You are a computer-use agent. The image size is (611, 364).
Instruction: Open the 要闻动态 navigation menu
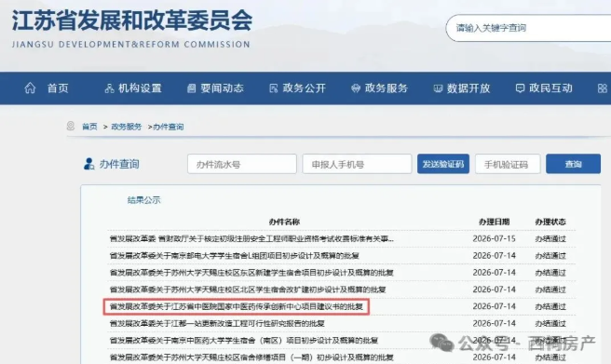click(x=222, y=88)
